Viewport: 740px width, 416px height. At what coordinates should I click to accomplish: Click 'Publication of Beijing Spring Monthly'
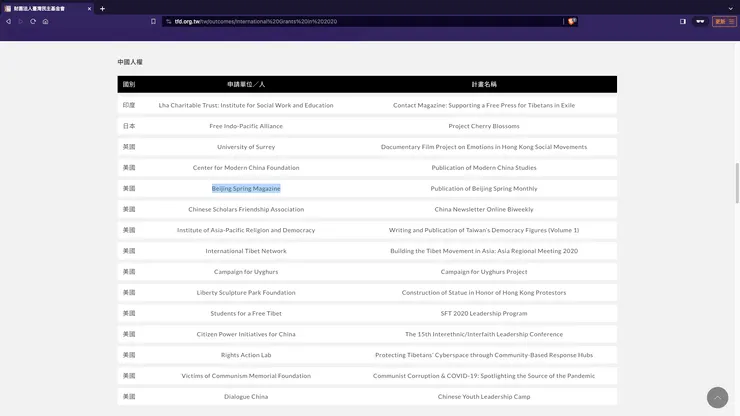point(484,188)
